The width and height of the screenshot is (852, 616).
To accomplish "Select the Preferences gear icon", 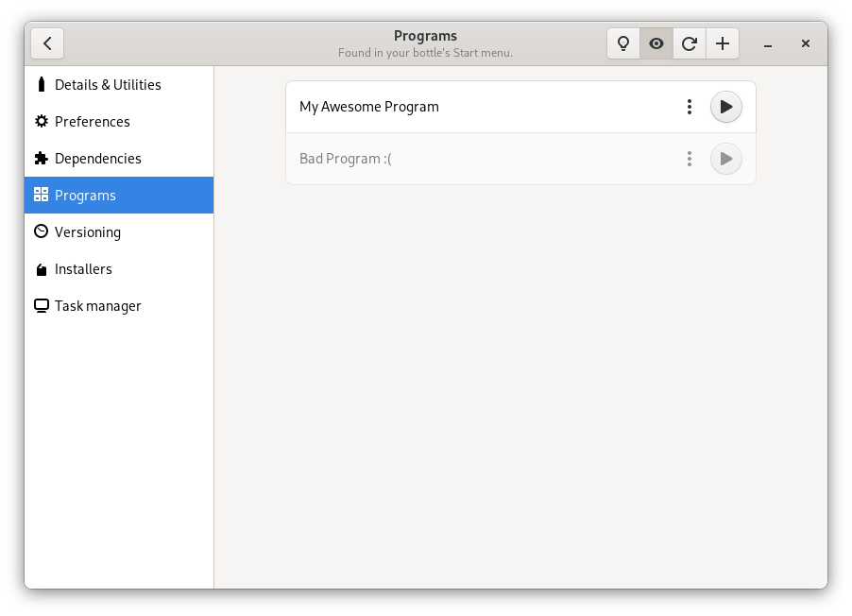I will pos(40,121).
